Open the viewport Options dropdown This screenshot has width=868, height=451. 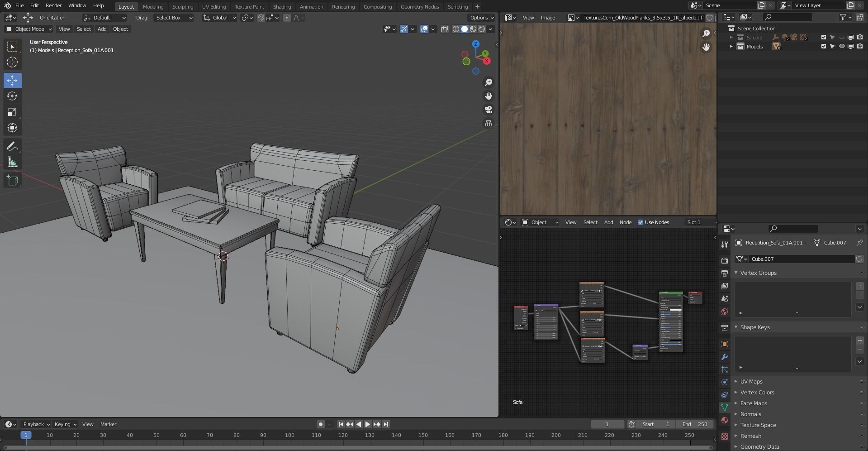[x=481, y=18]
